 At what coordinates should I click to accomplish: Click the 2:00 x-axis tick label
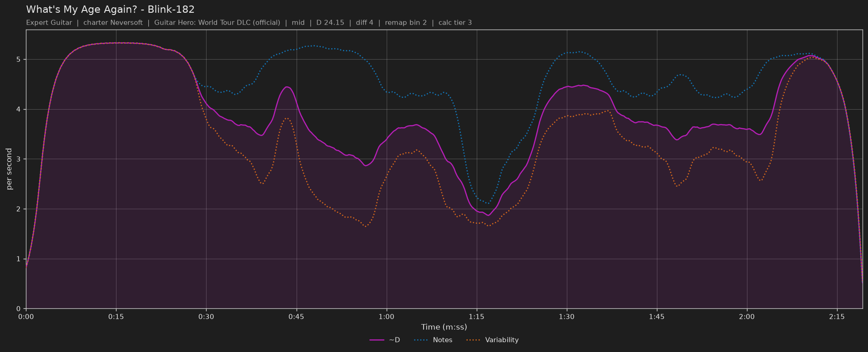coord(747,317)
